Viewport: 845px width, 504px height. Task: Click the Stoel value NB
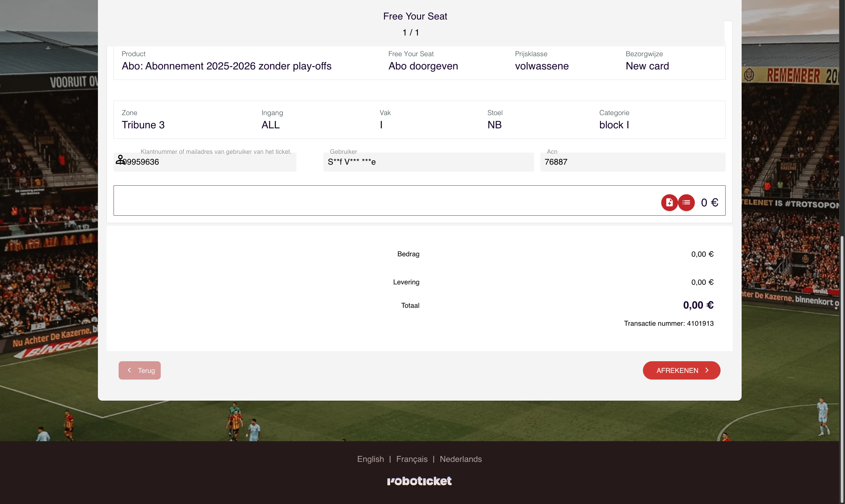click(495, 125)
